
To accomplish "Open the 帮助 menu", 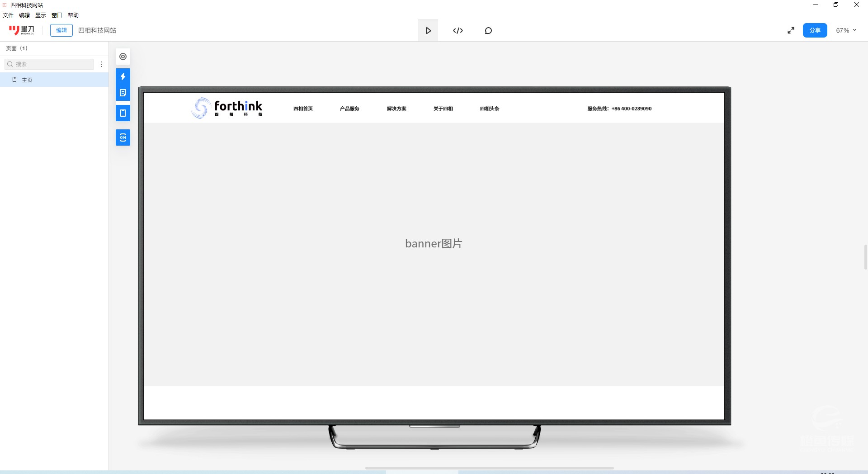I will coord(73,15).
